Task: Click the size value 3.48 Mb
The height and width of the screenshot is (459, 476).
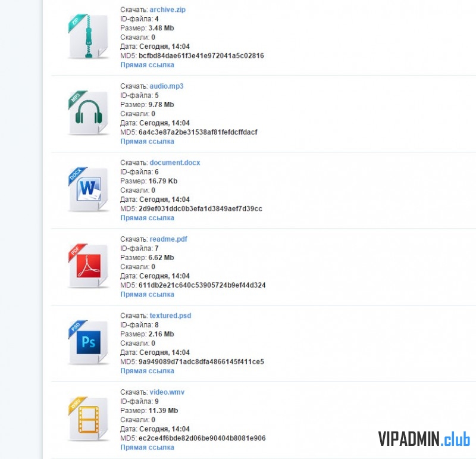Action: (161, 28)
